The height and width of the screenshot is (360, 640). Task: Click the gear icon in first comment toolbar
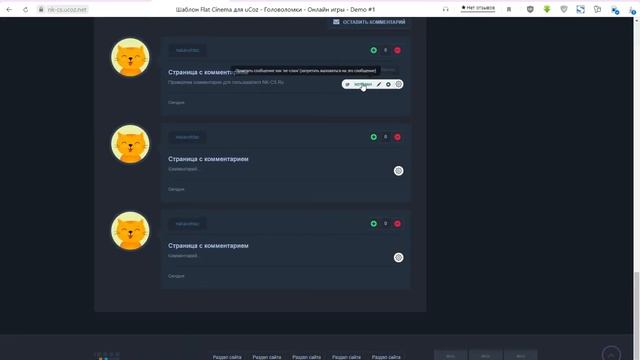coord(399,84)
